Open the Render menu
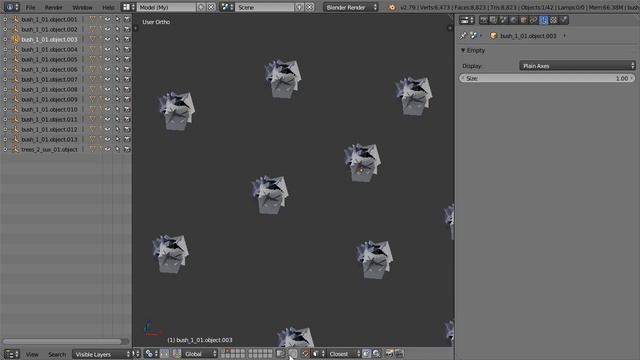The width and height of the screenshot is (640, 360). pyautogui.click(x=53, y=7)
